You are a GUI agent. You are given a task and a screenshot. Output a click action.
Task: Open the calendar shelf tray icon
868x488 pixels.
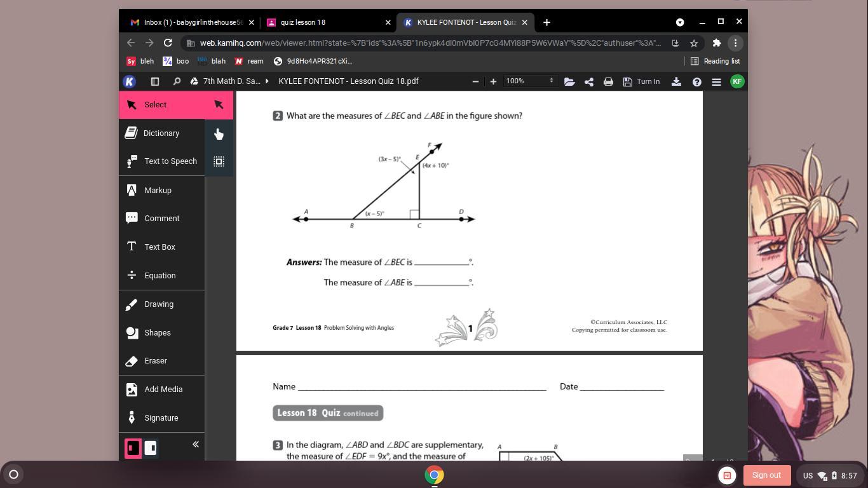click(x=727, y=475)
